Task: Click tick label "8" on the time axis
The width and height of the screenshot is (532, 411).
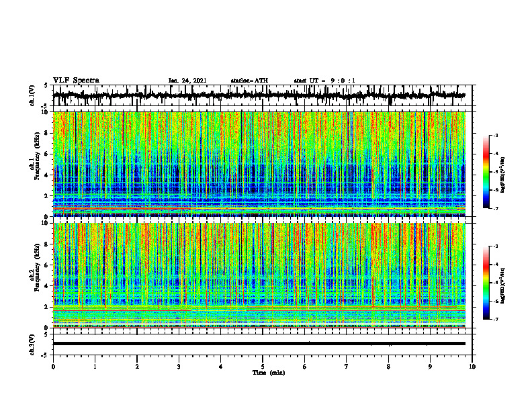Action: tap(388, 367)
